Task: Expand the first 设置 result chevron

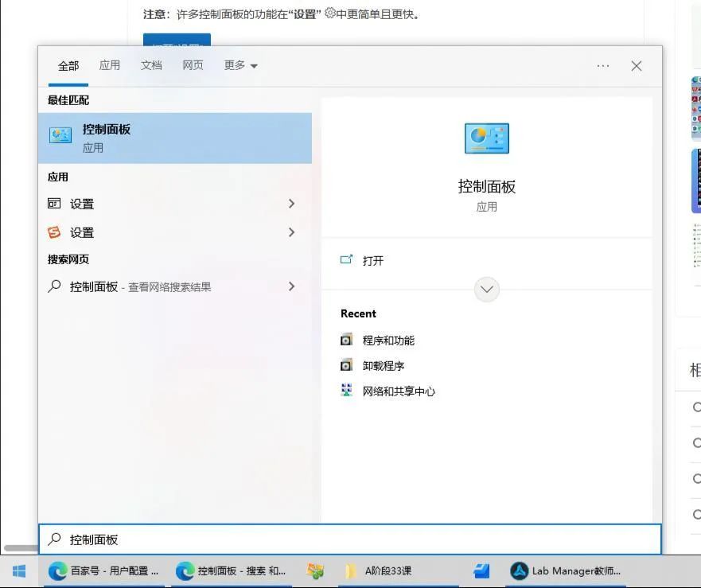Action: (x=293, y=204)
